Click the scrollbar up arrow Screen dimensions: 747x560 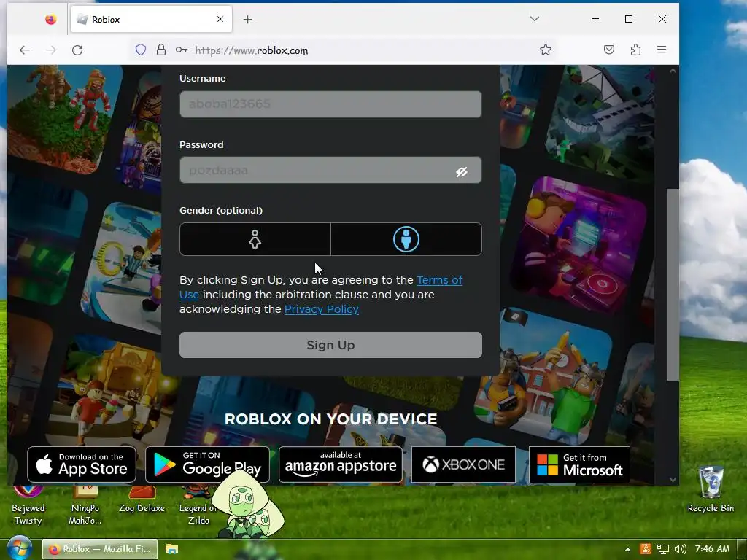coord(673,71)
